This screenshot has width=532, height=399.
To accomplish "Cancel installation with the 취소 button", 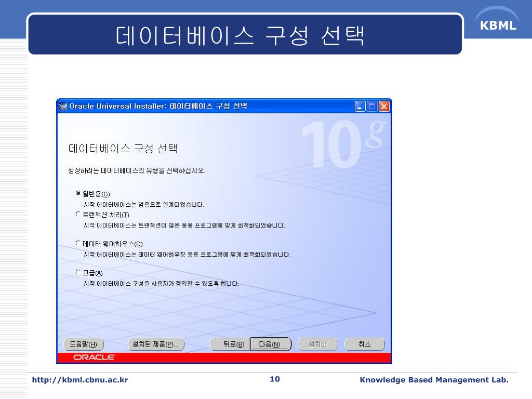I will [365, 344].
